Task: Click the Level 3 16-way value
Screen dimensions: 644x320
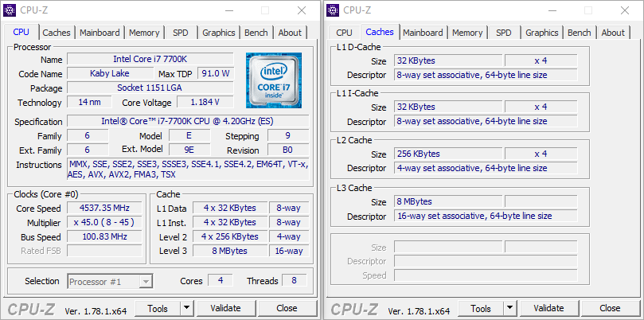Action: pyautogui.click(x=289, y=251)
